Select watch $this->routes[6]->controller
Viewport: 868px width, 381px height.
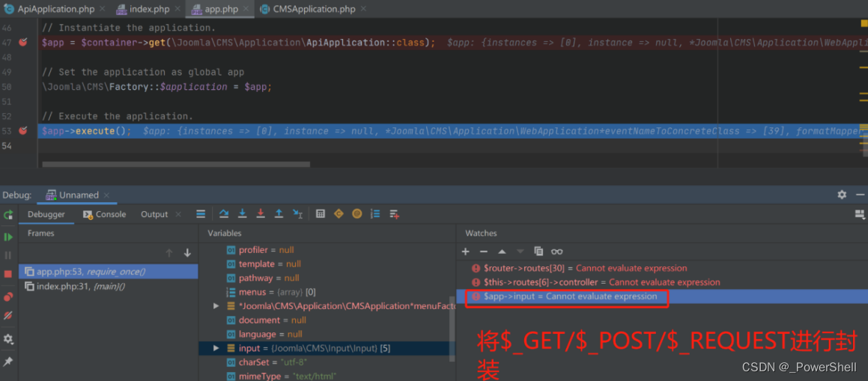point(661,282)
